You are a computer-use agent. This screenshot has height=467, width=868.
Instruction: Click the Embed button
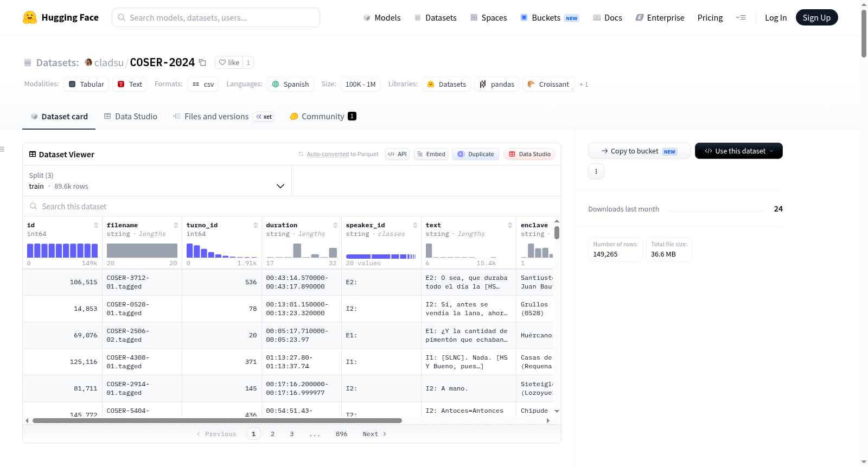pyautogui.click(x=431, y=154)
